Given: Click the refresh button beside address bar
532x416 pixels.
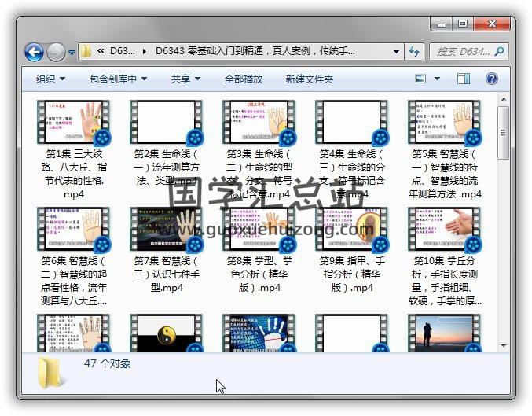Looking at the screenshot, I should (x=415, y=52).
